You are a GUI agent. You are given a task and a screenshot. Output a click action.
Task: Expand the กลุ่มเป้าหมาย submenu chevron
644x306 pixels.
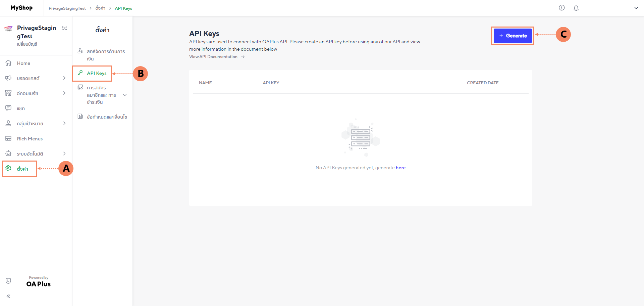64,123
